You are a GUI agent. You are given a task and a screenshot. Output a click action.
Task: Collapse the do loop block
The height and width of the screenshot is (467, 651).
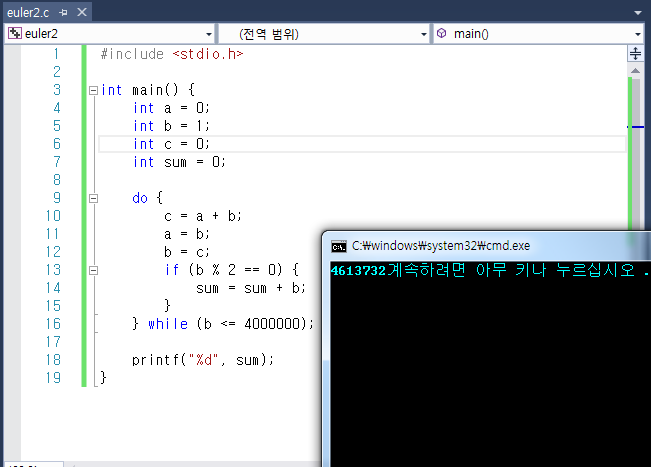(x=93, y=198)
